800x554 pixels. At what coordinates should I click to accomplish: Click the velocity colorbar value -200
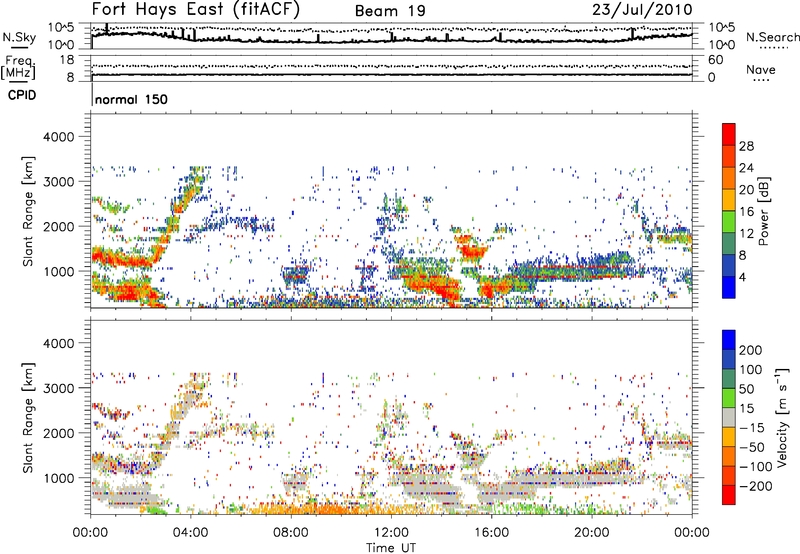tap(756, 486)
